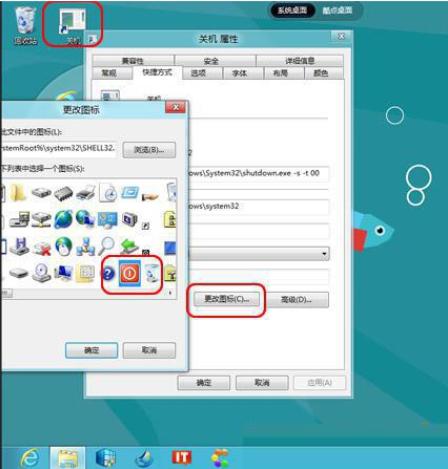Screen dimensions: 448x469
Task: Select the 快捷方式 tab
Action: tap(157, 72)
